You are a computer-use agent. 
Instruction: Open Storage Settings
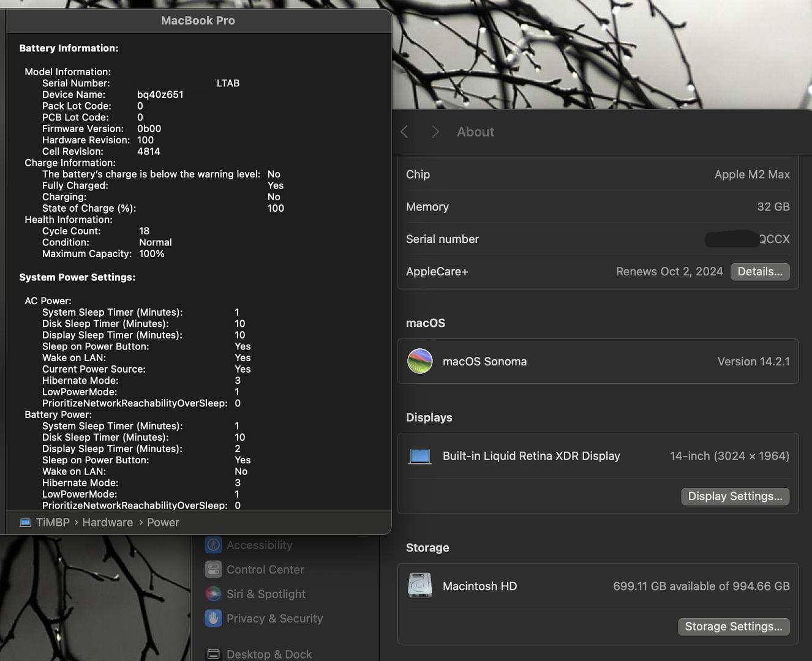734,627
